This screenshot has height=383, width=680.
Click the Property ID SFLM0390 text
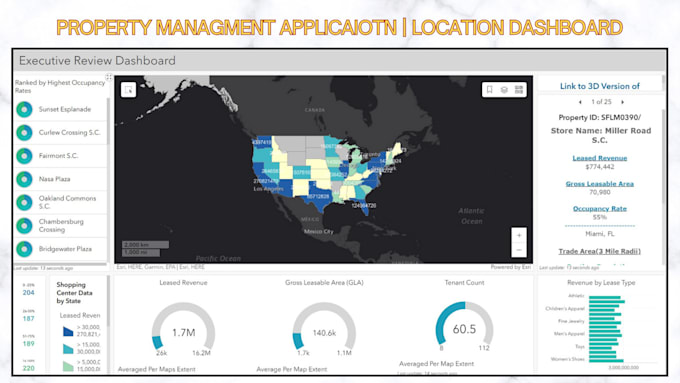(599, 117)
